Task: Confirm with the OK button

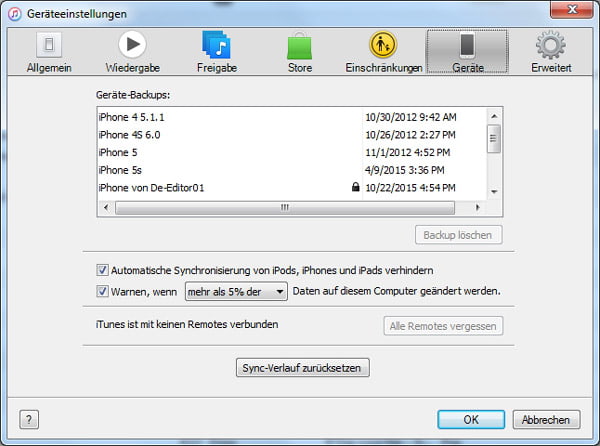Action: tap(471, 420)
